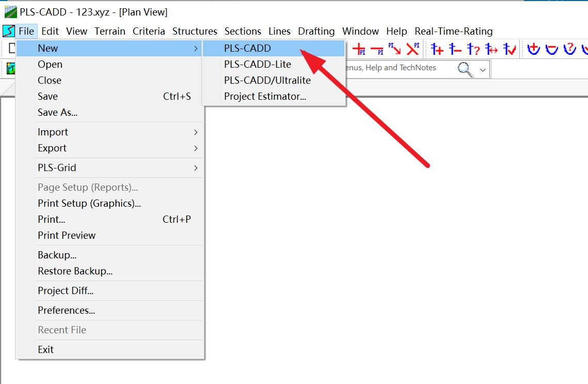Open the Sections menu
Screen dimensions: 588x384
(x=243, y=31)
